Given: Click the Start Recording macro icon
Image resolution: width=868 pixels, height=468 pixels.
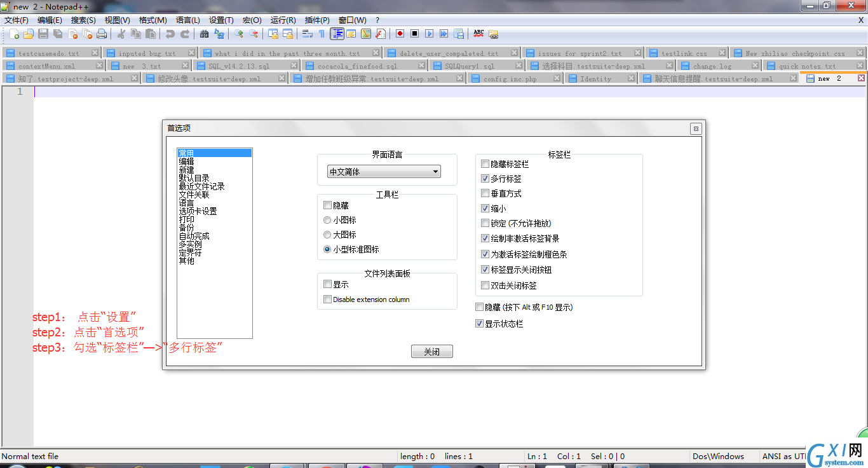Looking at the screenshot, I should coord(400,34).
